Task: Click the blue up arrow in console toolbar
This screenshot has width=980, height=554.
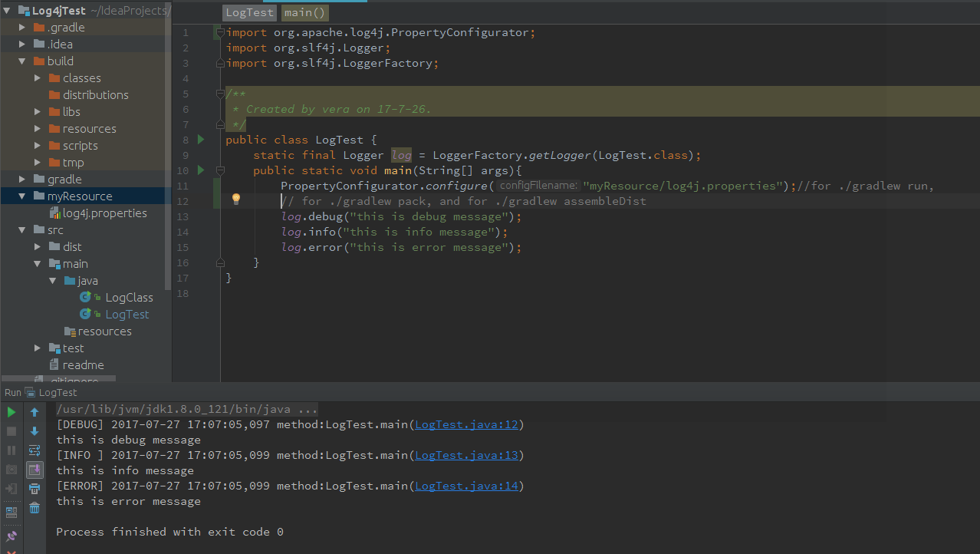Action: [x=35, y=412]
